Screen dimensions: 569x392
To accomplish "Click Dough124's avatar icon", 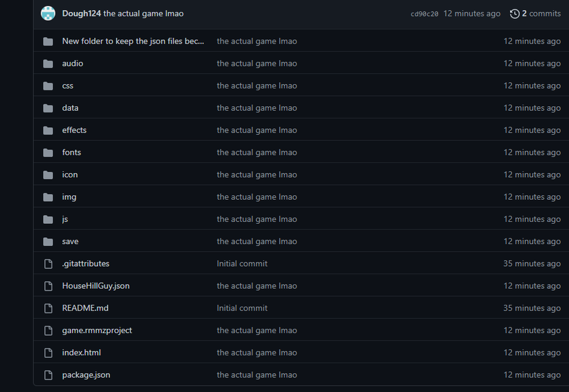I will 48,13.
